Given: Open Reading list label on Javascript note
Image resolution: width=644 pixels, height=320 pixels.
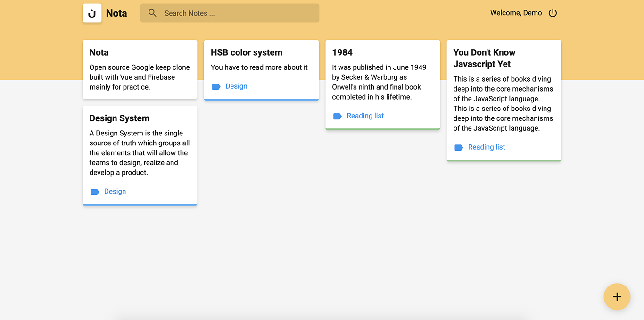Looking at the screenshot, I should click(x=487, y=147).
